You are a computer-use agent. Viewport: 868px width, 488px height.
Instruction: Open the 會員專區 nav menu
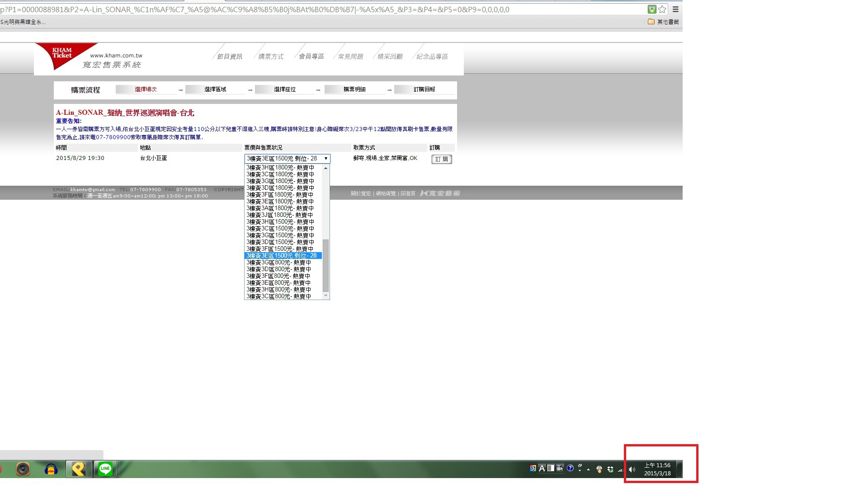(x=311, y=56)
